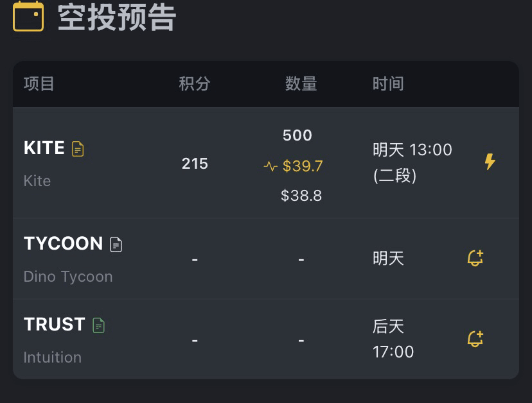Viewport: 532px width, 403px height.
Task: Select the 项目 column header
Action: coord(39,83)
